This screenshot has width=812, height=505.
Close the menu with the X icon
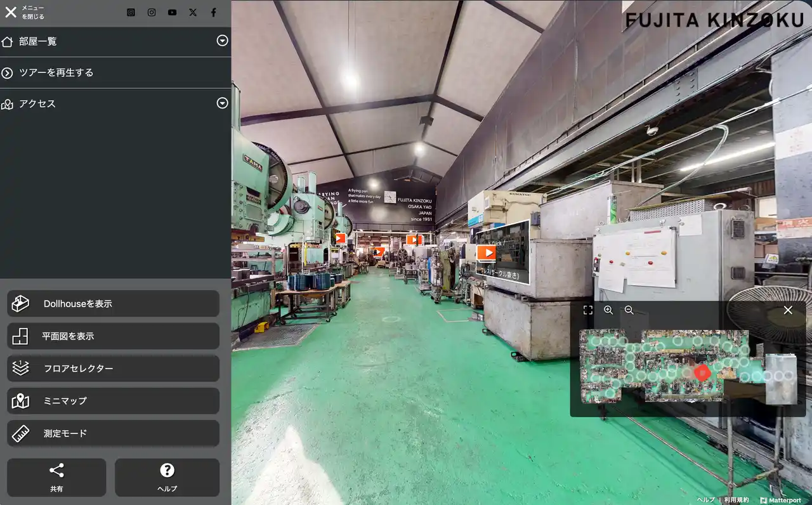(11, 12)
